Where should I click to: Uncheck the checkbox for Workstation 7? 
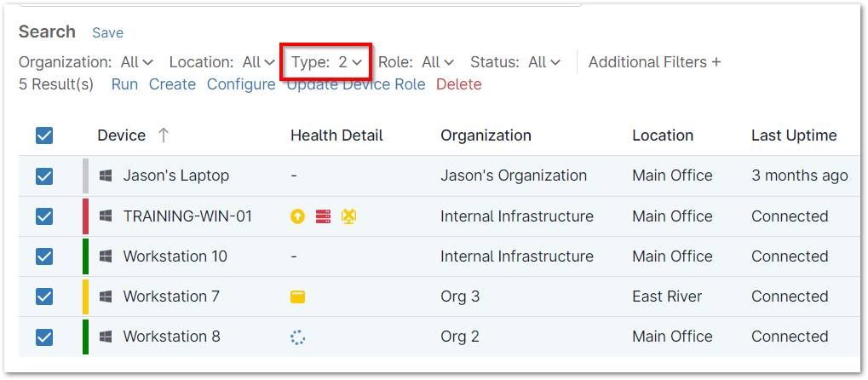click(44, 297)
